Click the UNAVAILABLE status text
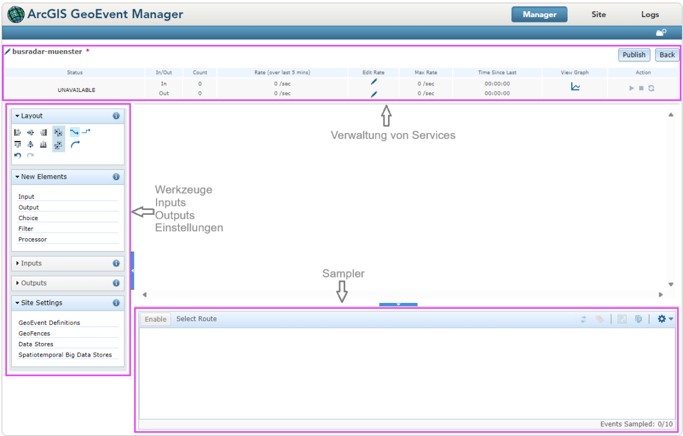 76,90
